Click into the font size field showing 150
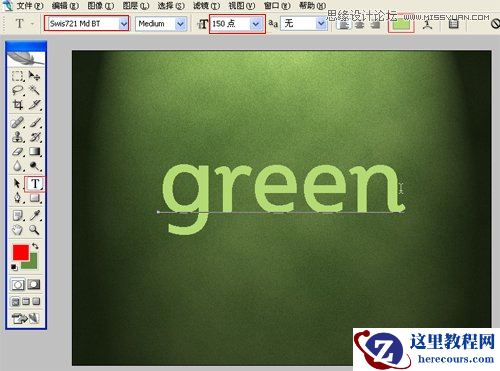500x371 pixels. (231, 24)
